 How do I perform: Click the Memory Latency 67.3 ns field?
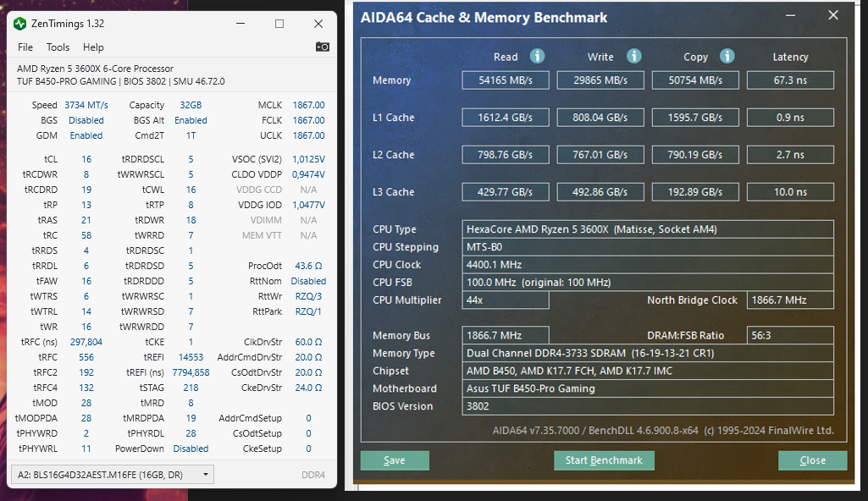pos(790,80)
